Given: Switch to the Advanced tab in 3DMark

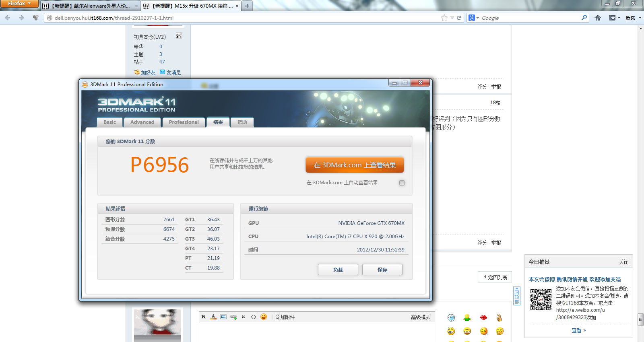Looking at the screenshot, I should click(142, 122).
